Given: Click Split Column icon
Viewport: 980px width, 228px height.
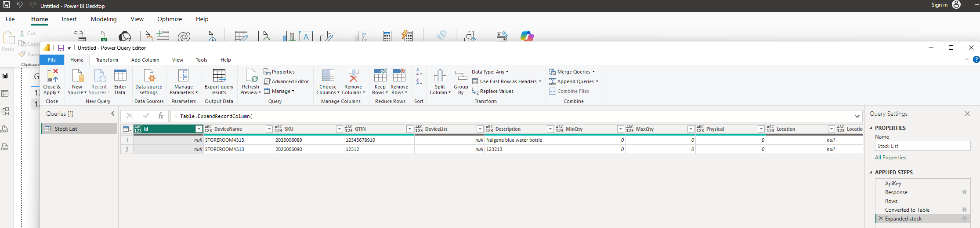Looking at the screenshot, I should pos(440,76).
